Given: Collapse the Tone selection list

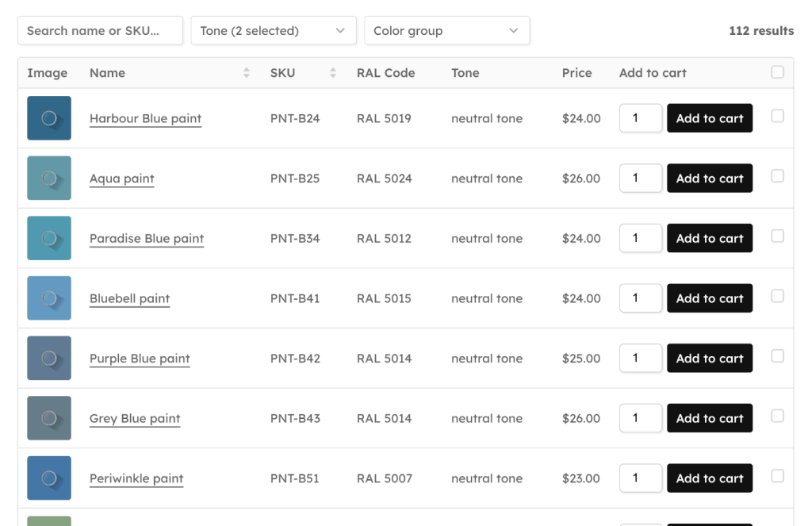Looking at the screenshot, I should (x=273, y=30).
